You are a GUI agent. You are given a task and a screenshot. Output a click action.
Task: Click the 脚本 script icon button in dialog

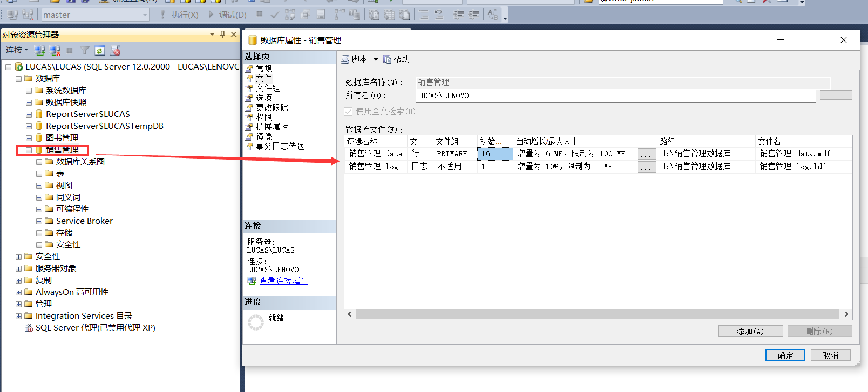tap(354, 59)
